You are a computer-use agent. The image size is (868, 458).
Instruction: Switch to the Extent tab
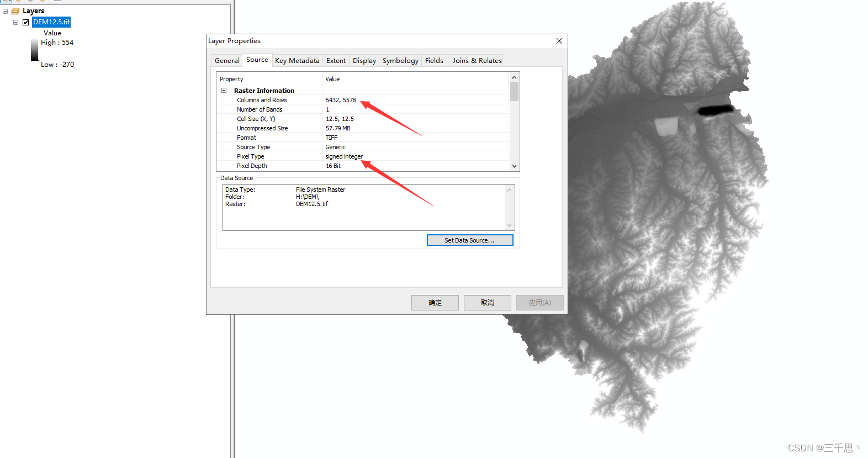pyautogui.click(x=336, y=61)
